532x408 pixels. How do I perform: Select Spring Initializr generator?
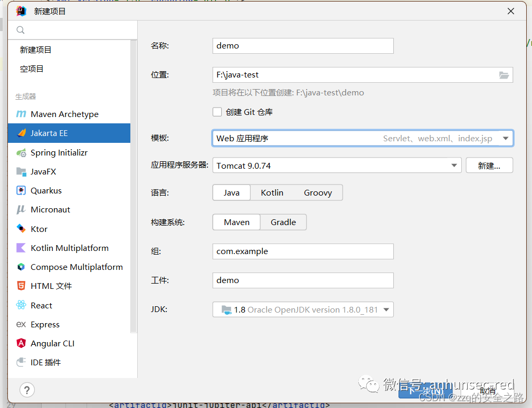[69, 153]
